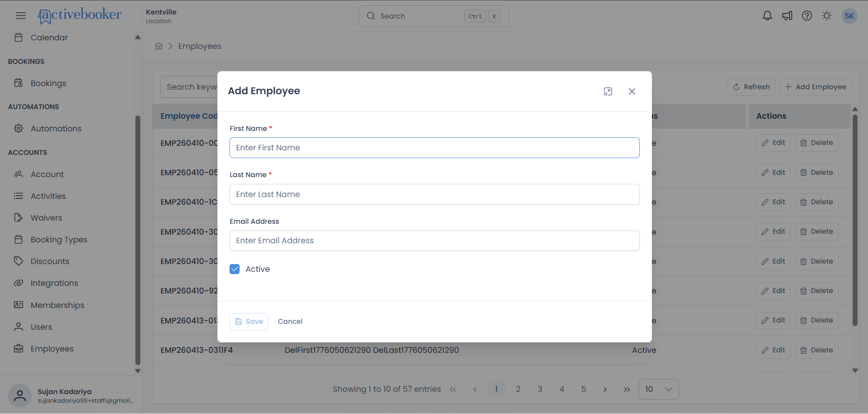Click sidebar scroll-down arrow
The image size is (868, 414).
pos(138,371)
